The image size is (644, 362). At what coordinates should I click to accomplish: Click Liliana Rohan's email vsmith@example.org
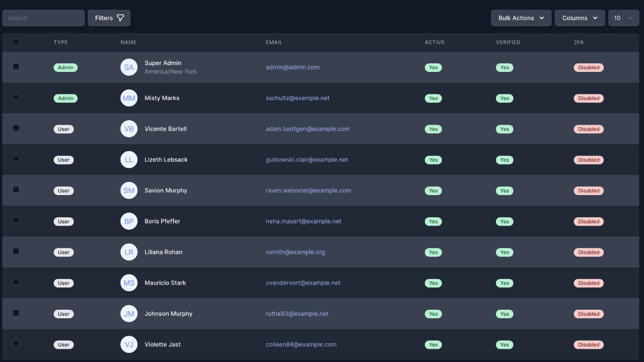(x=295, y=252)
